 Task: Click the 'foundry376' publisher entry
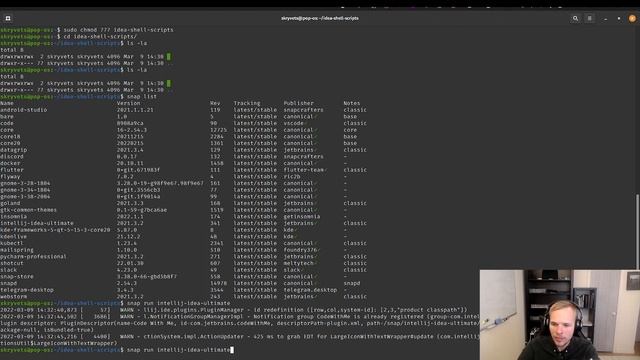(x=301, y=250)
